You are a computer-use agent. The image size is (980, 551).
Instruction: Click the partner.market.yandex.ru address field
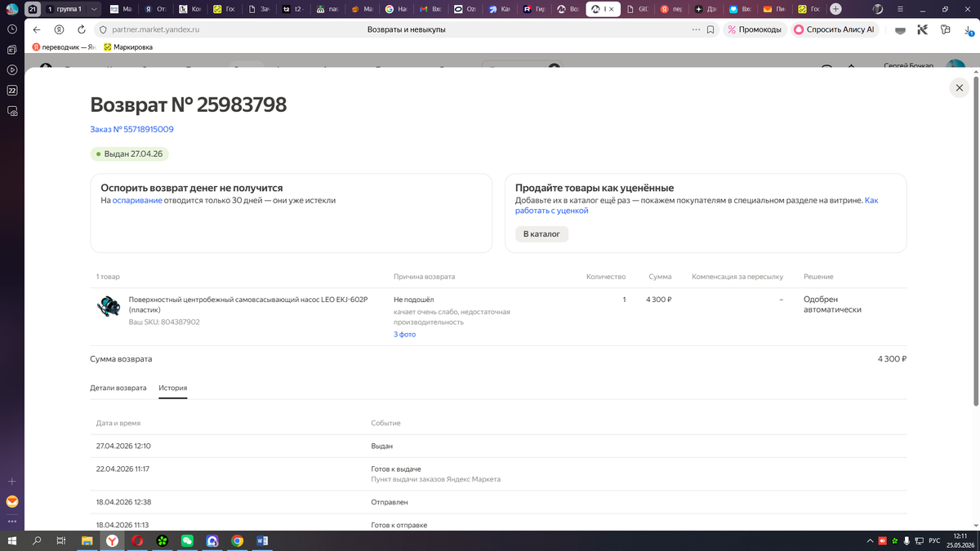[156, 29]
